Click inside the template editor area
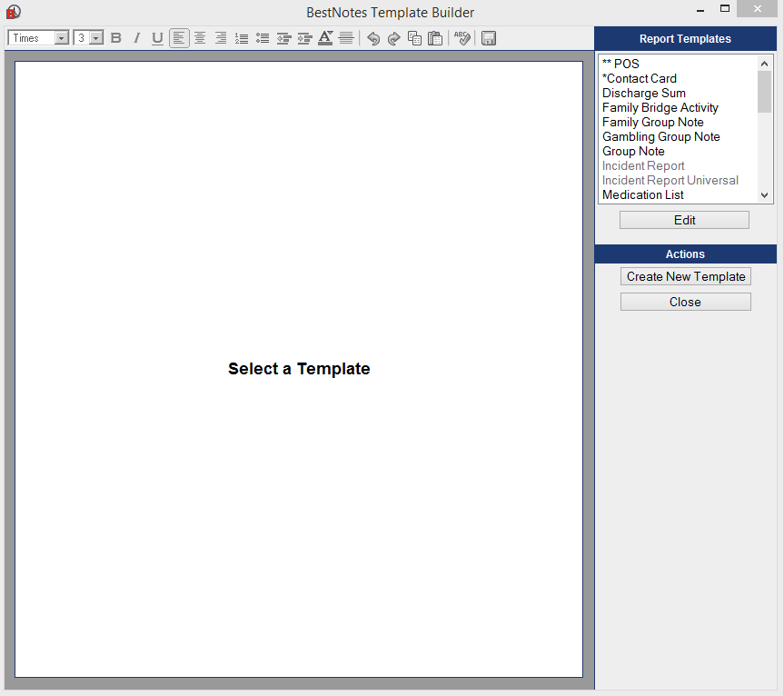The width and height of the screenshot is (784, 696). tap(299, 369)
